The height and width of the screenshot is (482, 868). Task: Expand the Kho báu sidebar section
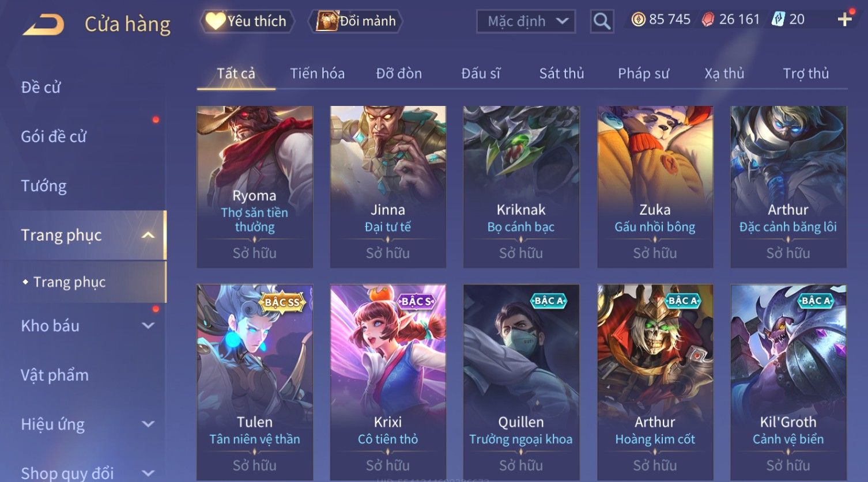[148, 326]
